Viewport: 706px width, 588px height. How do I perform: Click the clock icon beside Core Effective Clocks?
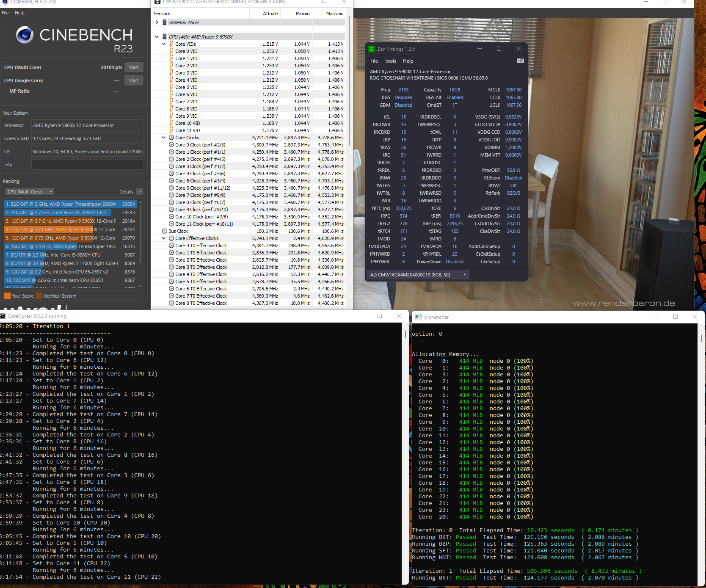[171, 238]
